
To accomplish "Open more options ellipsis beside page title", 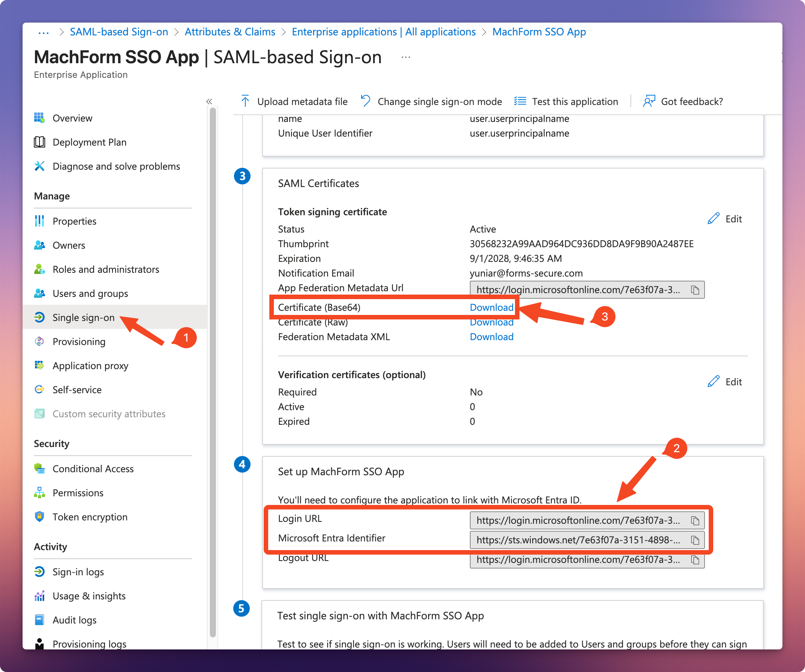I will 406,58.
